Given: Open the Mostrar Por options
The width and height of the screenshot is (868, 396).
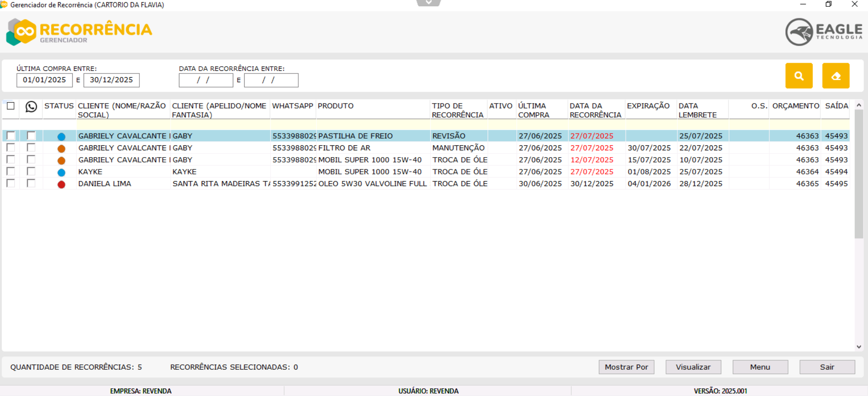Looking at the screenshot, I should 626,367.
